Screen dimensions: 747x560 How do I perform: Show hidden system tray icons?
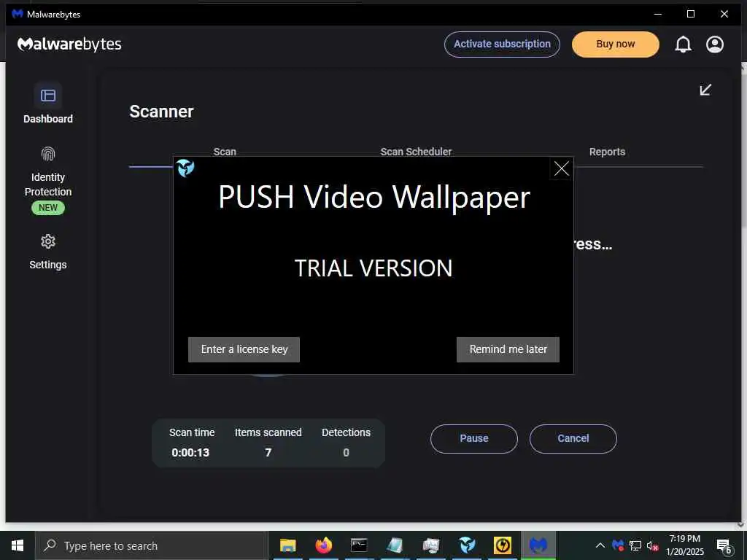click(600, 545)
